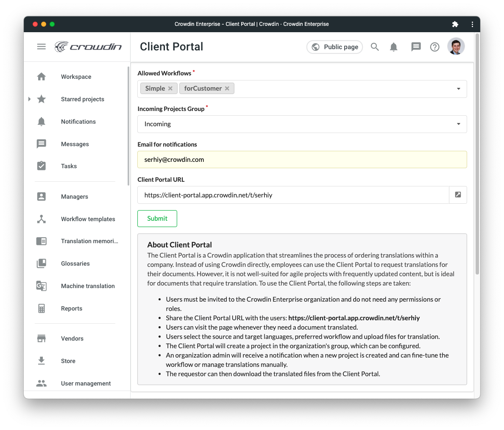
Task: Click the Client Portal page title
Action: [171, 47]
